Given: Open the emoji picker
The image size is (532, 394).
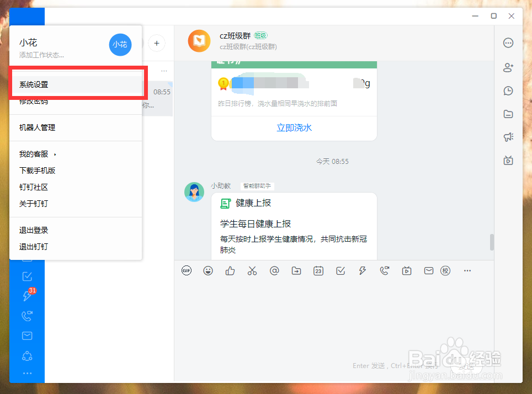Looking at the screenshot, I should coord(208,270).
